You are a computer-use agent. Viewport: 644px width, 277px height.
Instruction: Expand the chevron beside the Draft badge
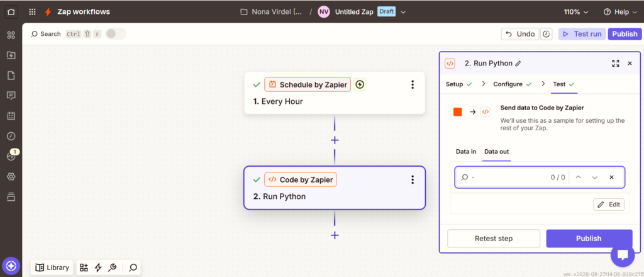tap(403, 12)
